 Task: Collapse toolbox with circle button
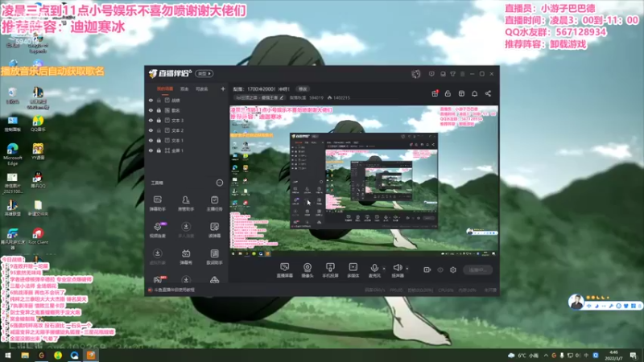click(220, 183)
